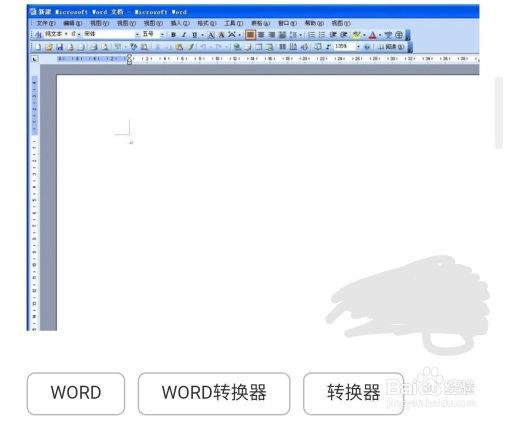506x423 pixels.
Task: Click the enclosed characters circle icon
Action: [x=399, y=35]
